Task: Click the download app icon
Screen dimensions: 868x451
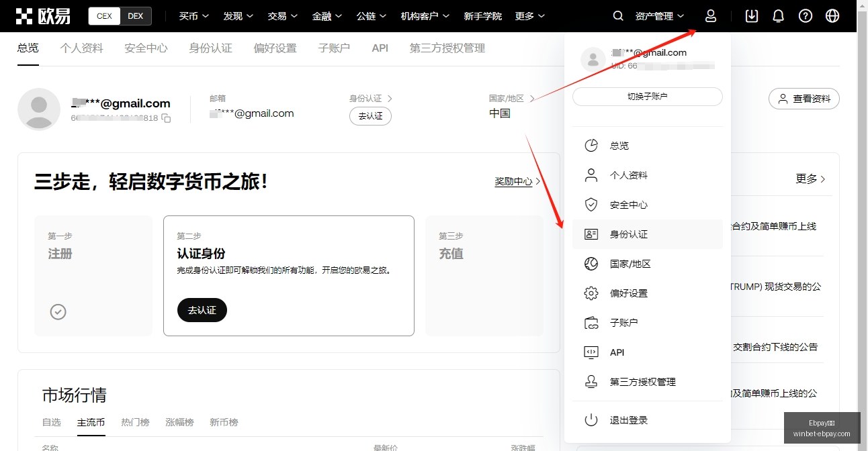Action: coord(752,16)
